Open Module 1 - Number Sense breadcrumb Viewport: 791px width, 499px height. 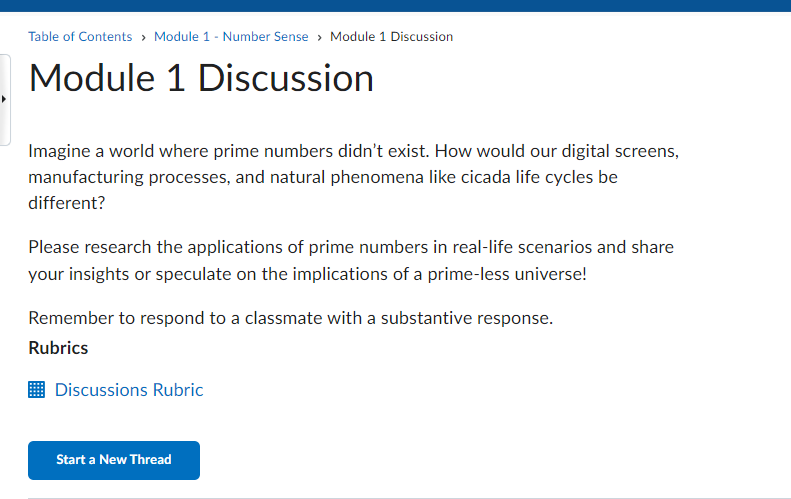[x=231, y=37]
